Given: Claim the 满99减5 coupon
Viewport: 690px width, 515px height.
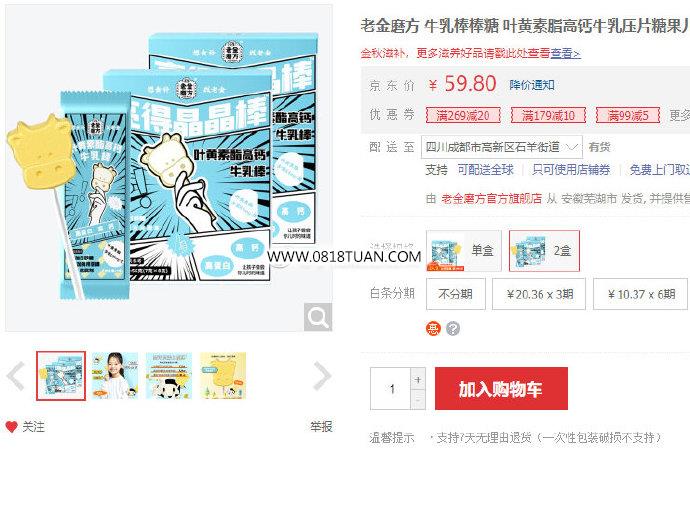Looking at the screenshot, I should (628, 115).
